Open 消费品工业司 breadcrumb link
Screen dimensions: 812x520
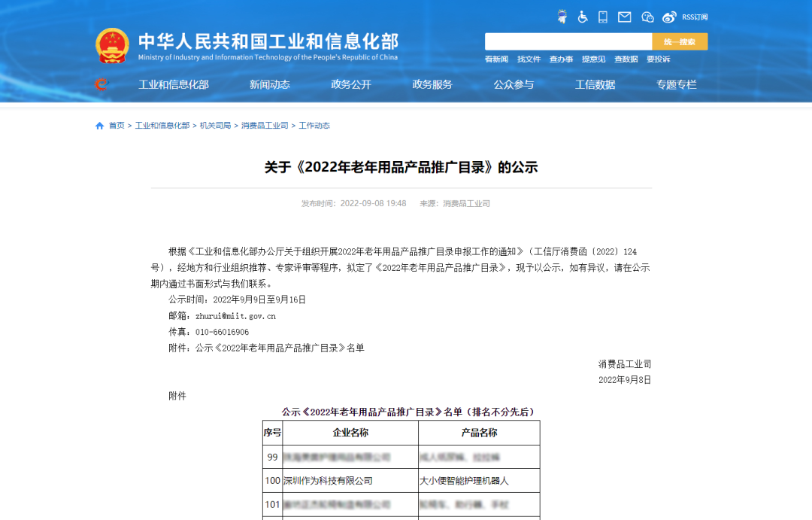click(x=265, y=126)
